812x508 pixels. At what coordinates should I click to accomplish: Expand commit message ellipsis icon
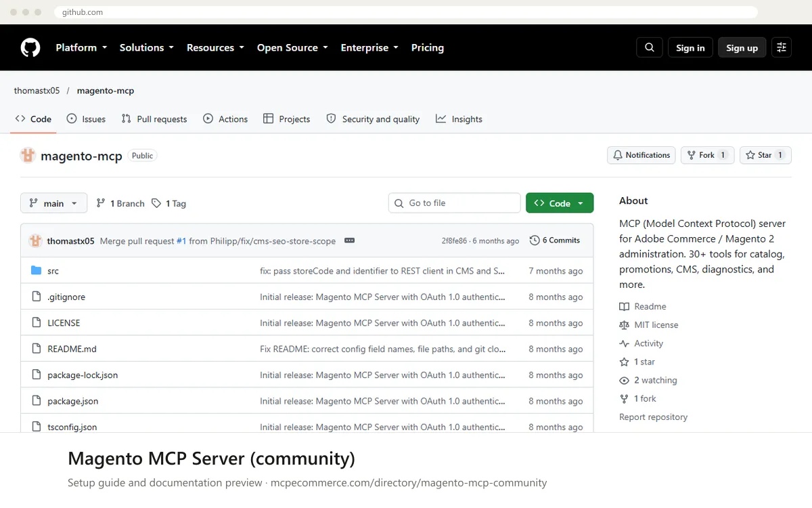coord(349,240)
